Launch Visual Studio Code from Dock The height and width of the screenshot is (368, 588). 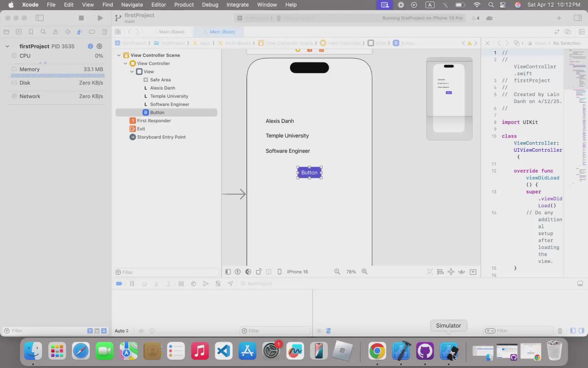point(224,352)
